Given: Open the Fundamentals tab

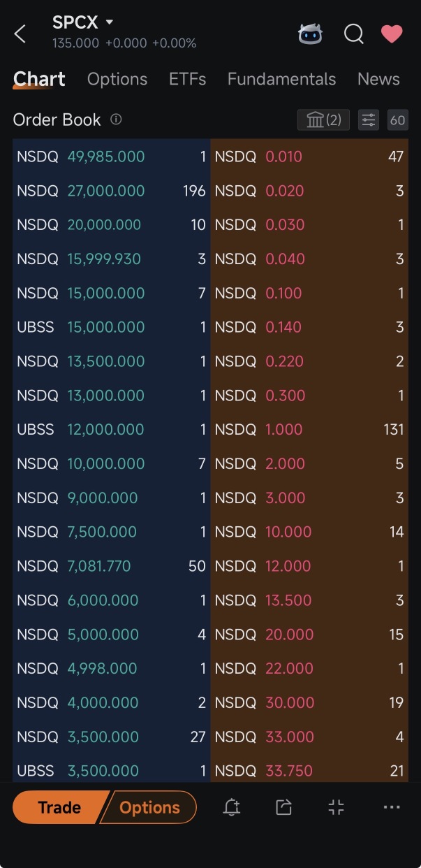Looking at the screenshot, I should [x=282, y=80].
